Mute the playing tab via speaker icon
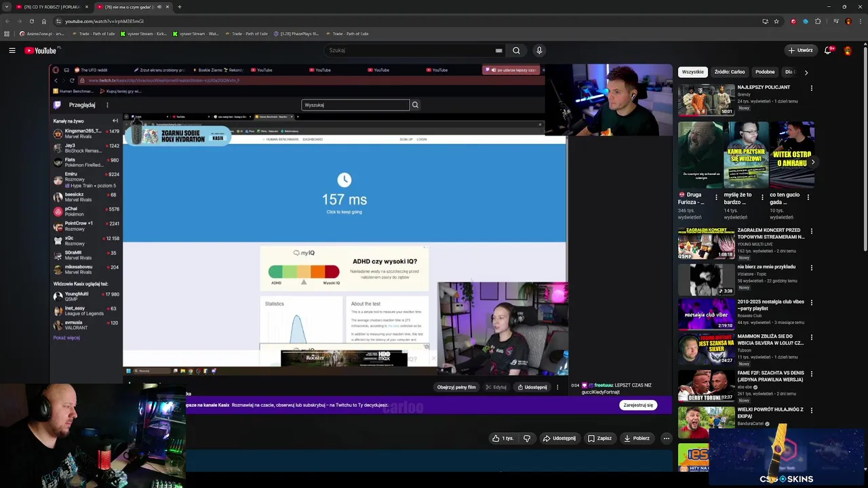This screenshot has height=488, width=868. 159,7
